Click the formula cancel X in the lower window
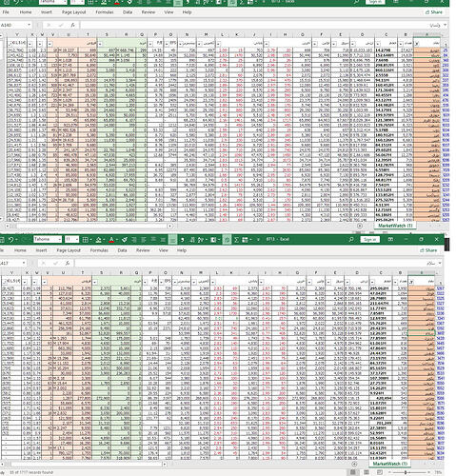The image size is (456, 476). point(44,263)
